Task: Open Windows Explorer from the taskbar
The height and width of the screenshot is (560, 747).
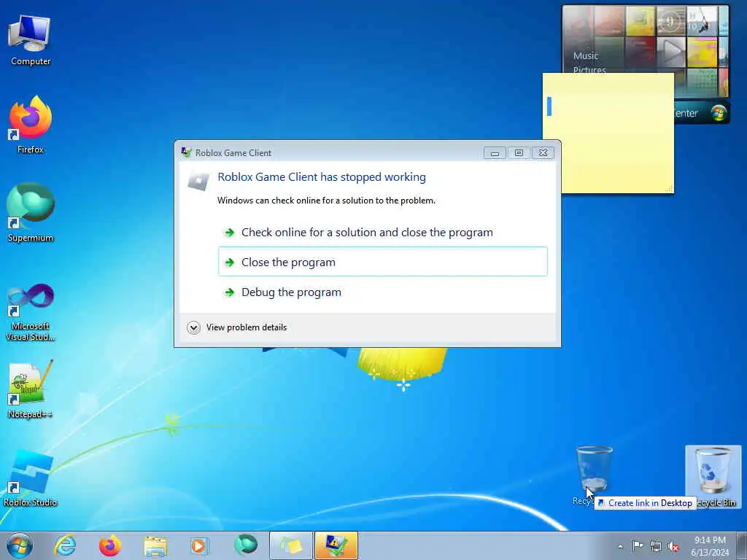Action: tap(156, 545)
